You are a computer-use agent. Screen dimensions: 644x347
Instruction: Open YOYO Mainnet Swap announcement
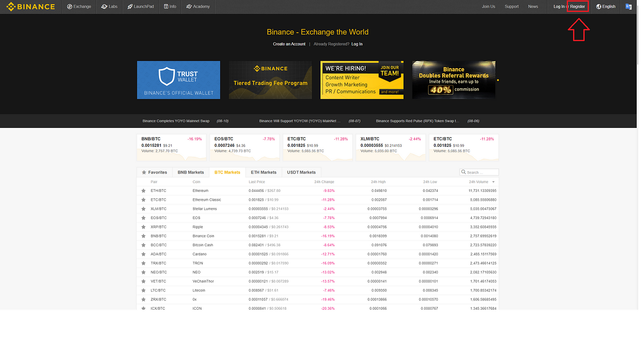[x=176, y=121]
